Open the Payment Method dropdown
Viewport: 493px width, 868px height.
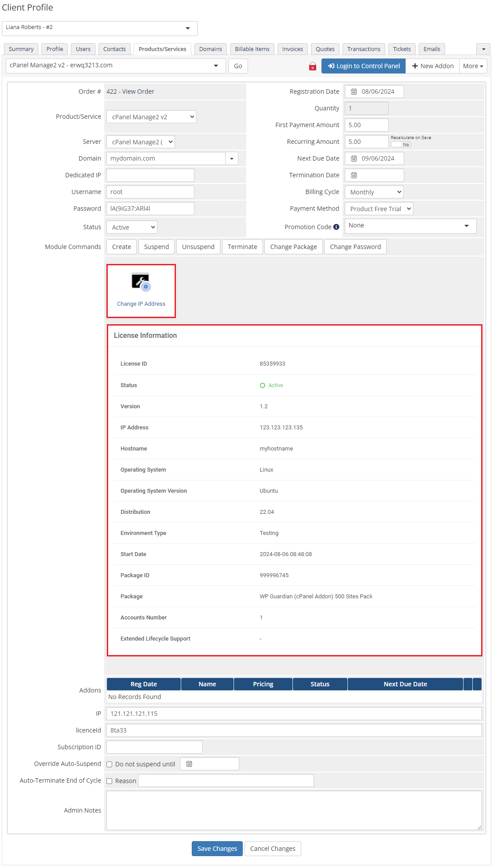379,209
